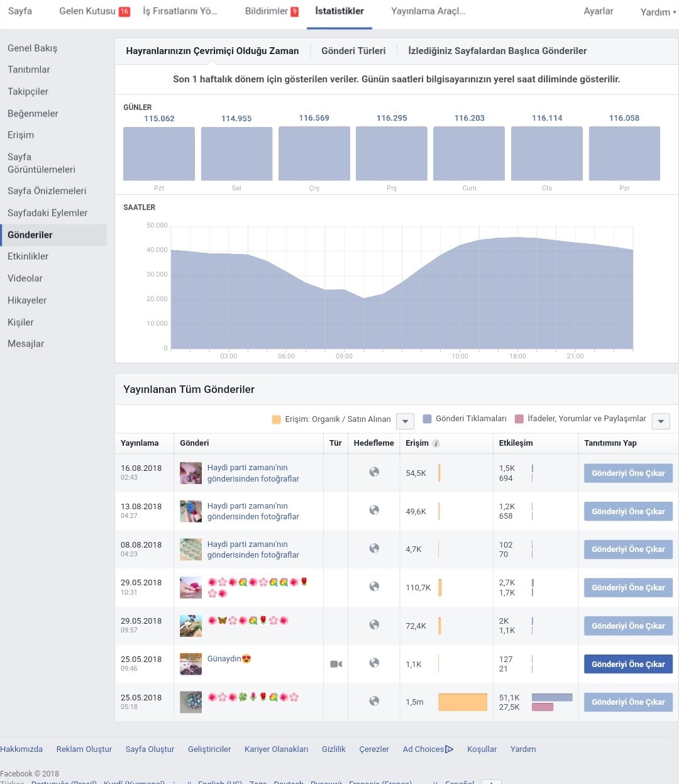Viewport: 679px width, 784px height.
Task: Go to the Sayfa tab
Action: click(x=20, y=11)
